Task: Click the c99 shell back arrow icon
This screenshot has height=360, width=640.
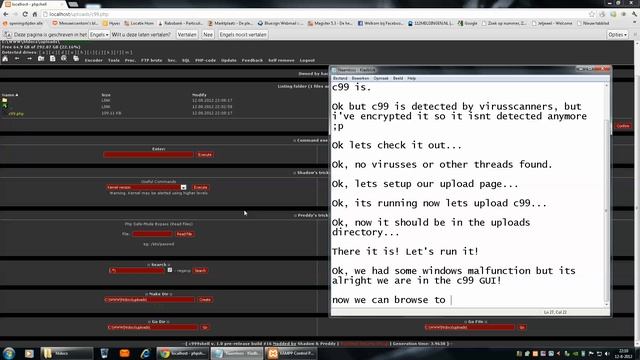Action: (17, 59)
